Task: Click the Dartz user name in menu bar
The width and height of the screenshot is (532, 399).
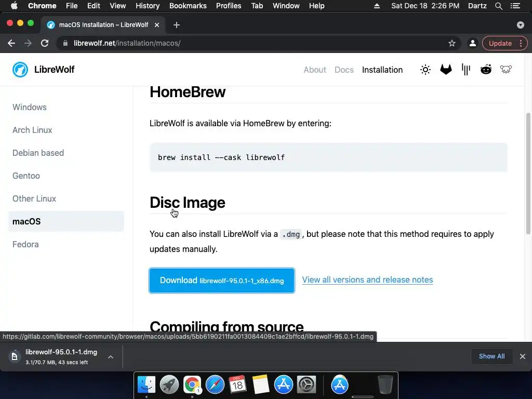Action: [x=477, y=6]
